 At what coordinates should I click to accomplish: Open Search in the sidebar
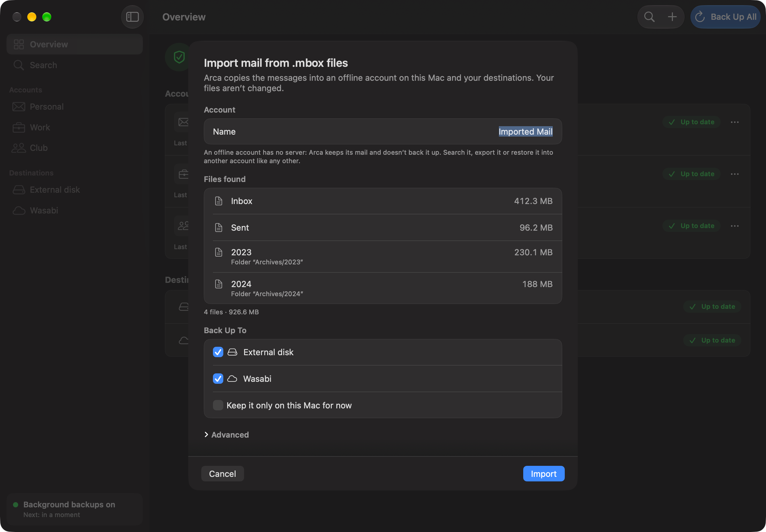coord(75,65)
